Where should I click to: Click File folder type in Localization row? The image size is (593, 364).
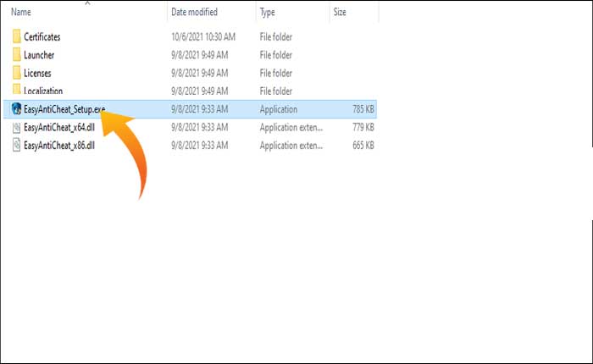(x=276, y=91)
